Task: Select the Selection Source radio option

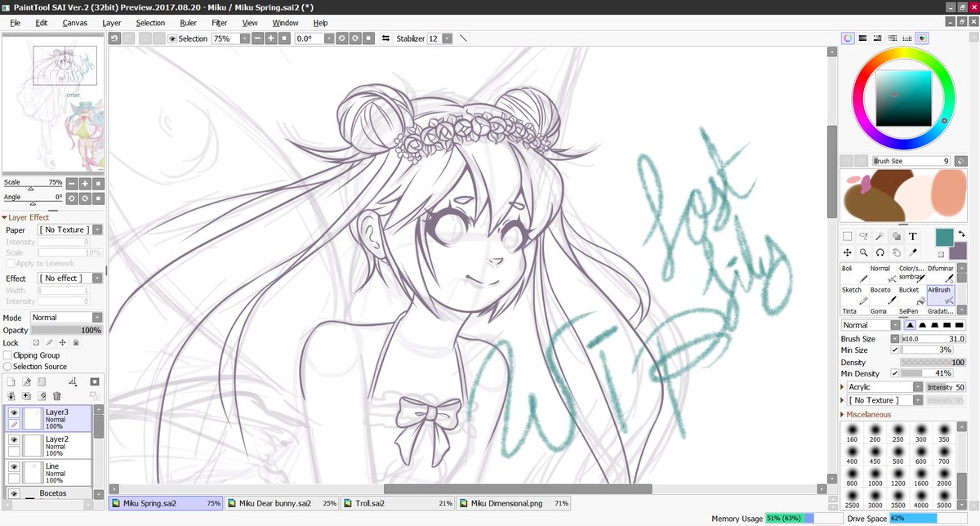Action: click(x=7, y=367)
